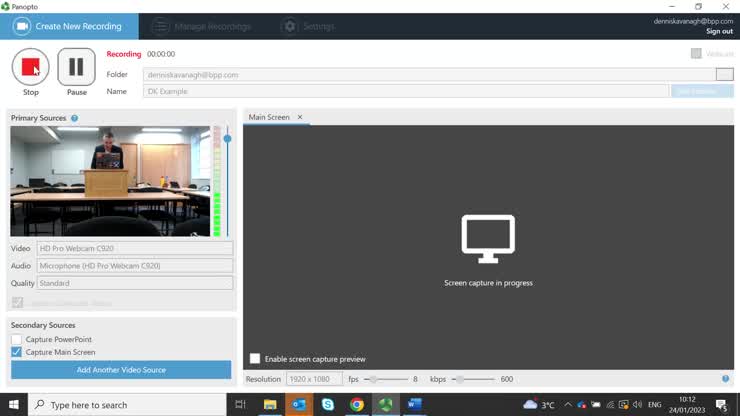
Task: Open Chrome from the taskbar
Action: 357,405
